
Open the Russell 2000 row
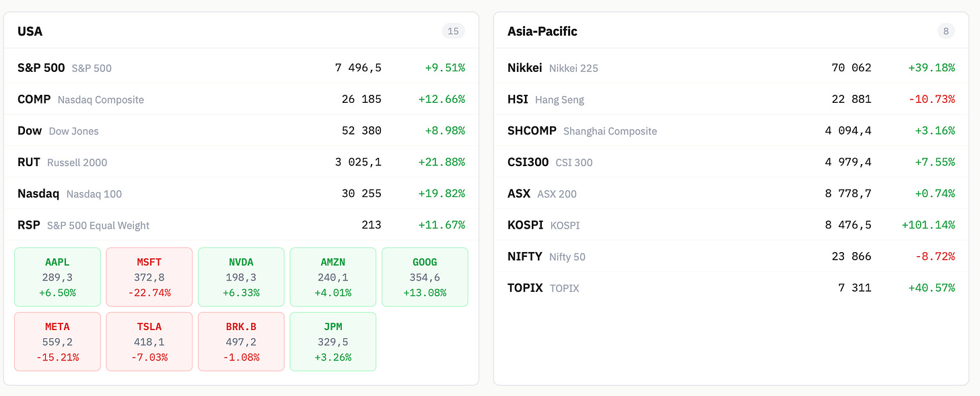(241, 162)
